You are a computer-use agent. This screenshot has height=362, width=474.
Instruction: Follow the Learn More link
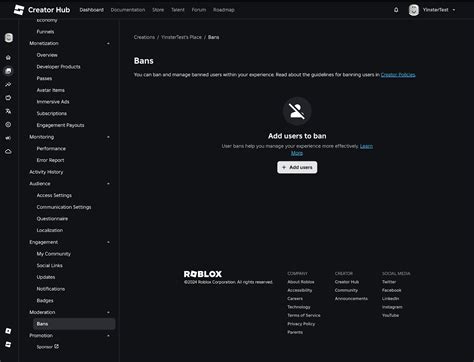(x=366, y=146)
